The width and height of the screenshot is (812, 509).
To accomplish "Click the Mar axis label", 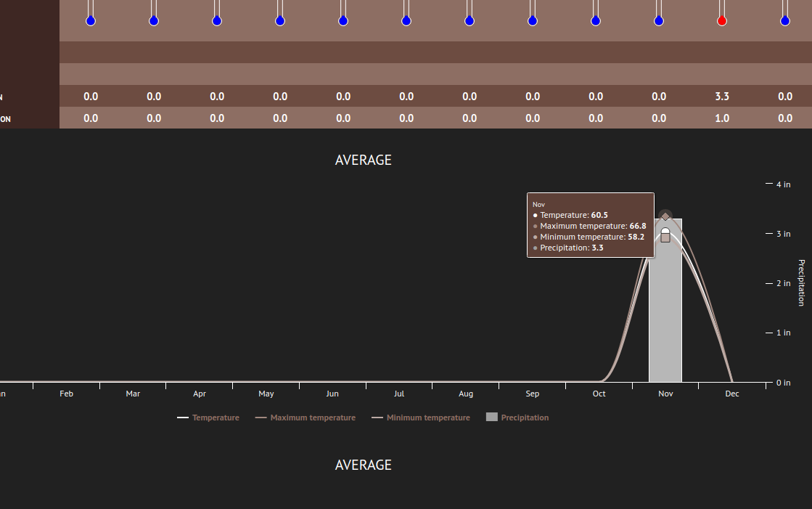I will click(133, 394).
